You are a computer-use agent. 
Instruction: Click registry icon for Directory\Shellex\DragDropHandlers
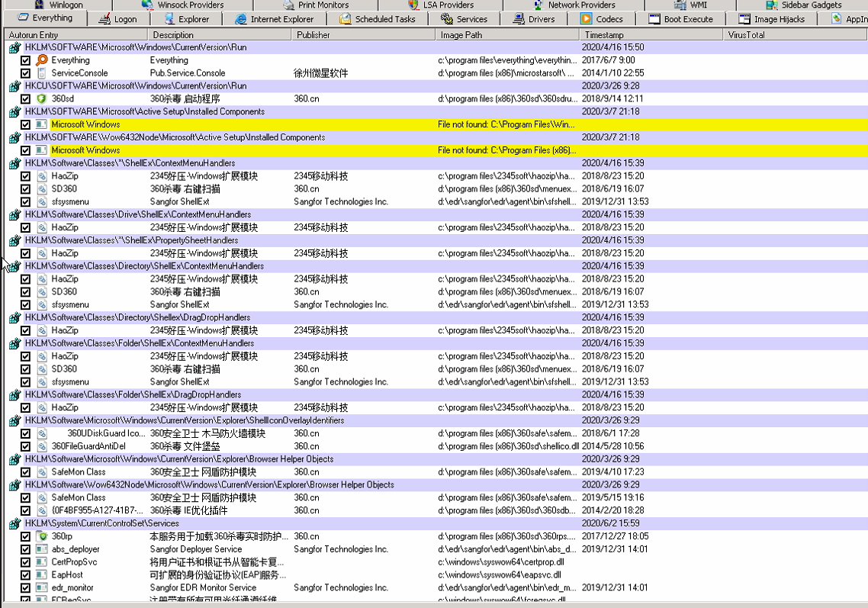point(14,318)
